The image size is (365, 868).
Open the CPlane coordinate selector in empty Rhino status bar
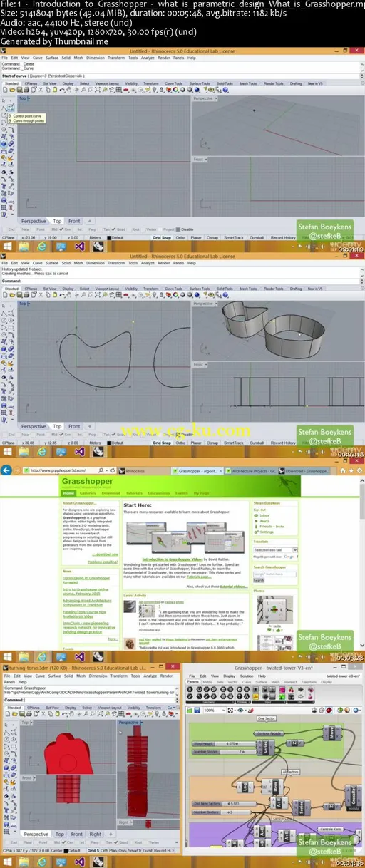9,237
